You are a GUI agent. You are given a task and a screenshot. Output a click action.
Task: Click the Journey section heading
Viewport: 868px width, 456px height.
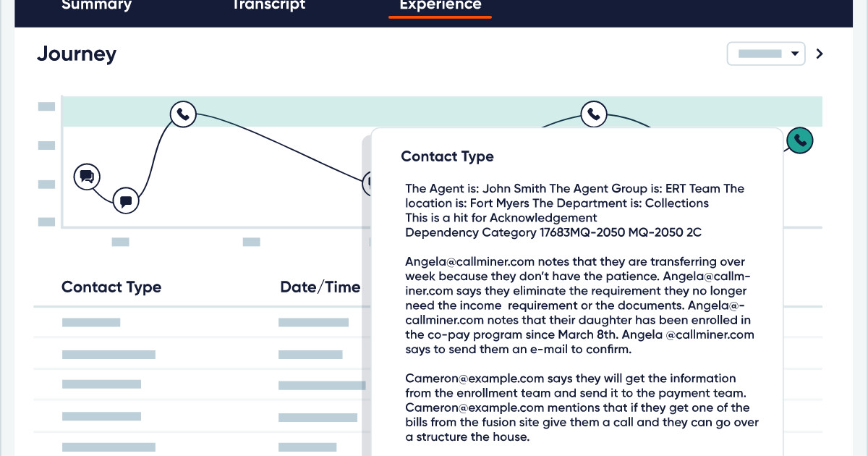(77, 54)
